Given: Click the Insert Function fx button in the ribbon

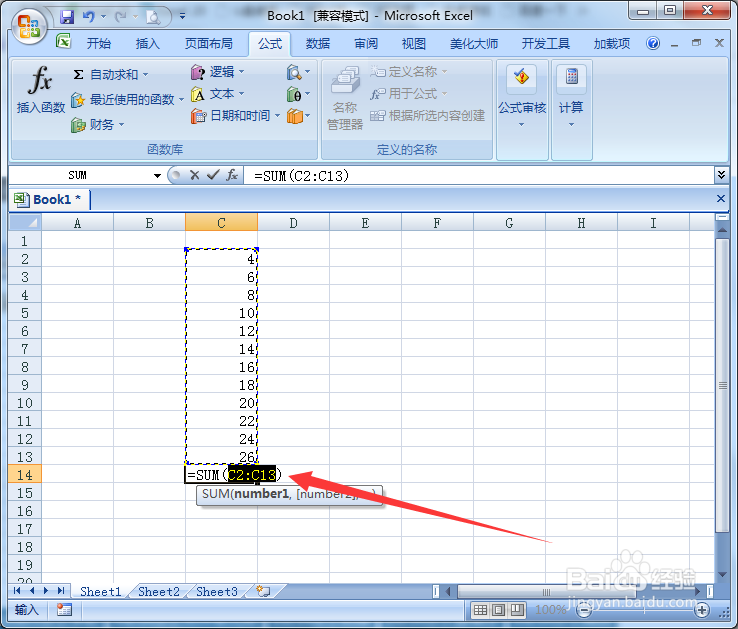Looking at the screenshot, I should 40,90.
